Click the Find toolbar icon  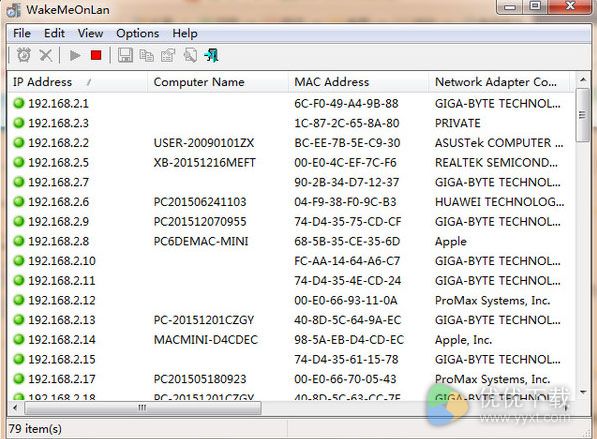tap(190, 56)
